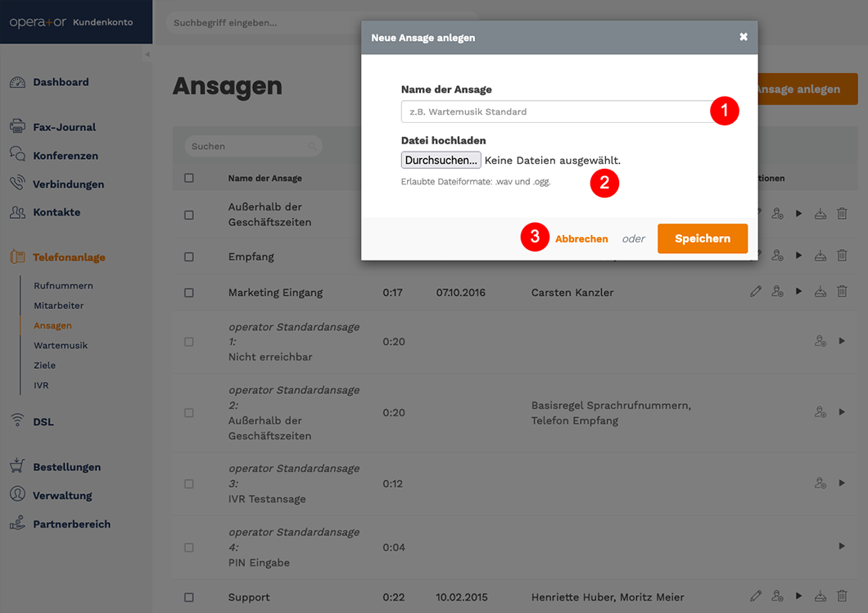Play Standardansage 1 Nicht erreichbar
Viewport: 868px width, 613px height.
tap(842, 341)
